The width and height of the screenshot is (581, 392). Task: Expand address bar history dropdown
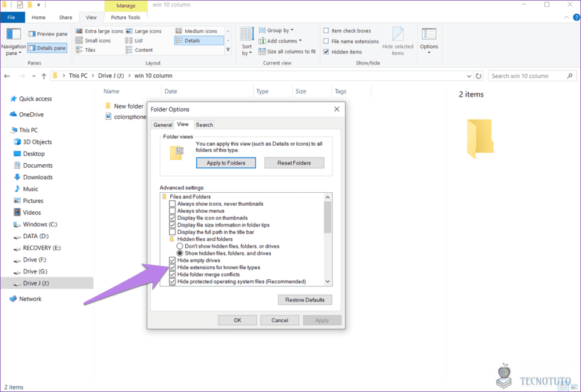[x=469, y=76]
